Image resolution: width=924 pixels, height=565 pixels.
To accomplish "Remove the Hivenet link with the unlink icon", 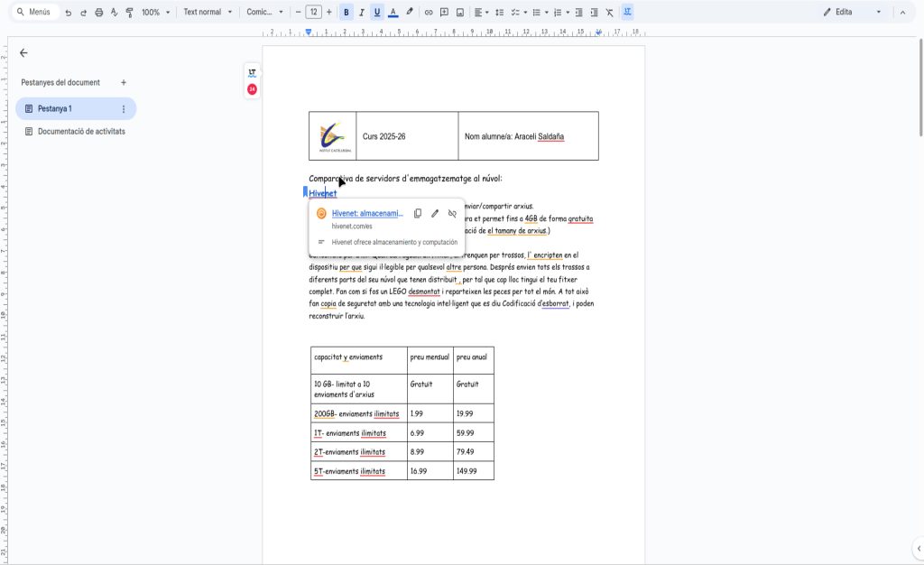I will point(452,214).
